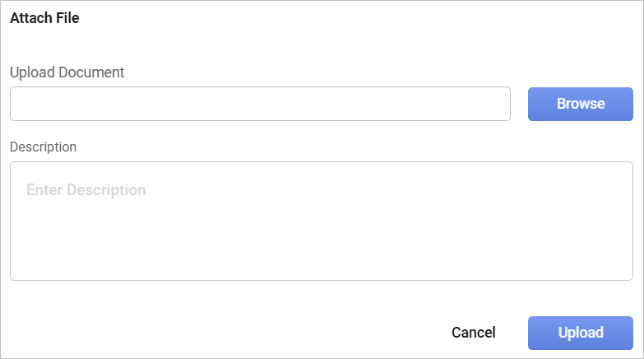Hit Upload to attach the file
The image size is (644, 359).
pyautogui.click(x=580, y=333)
